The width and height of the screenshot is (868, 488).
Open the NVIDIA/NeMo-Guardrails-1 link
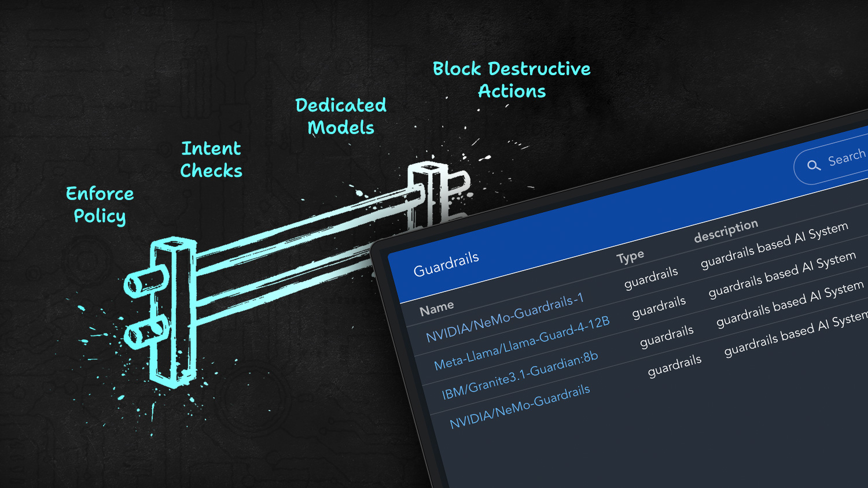tap(505, 317)
